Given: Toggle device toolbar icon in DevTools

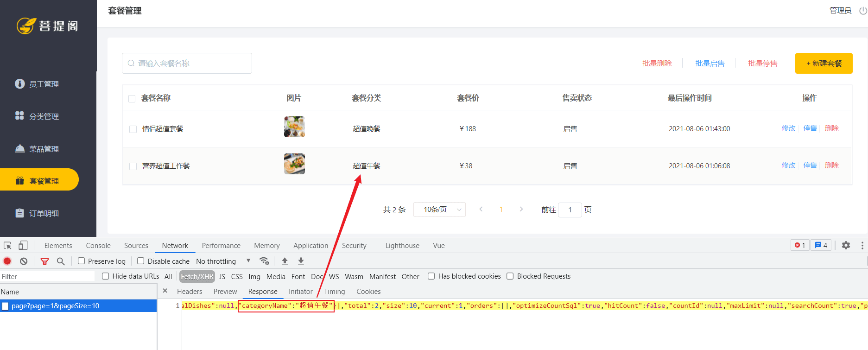Looking at the screenshot, I should (23, 245).
